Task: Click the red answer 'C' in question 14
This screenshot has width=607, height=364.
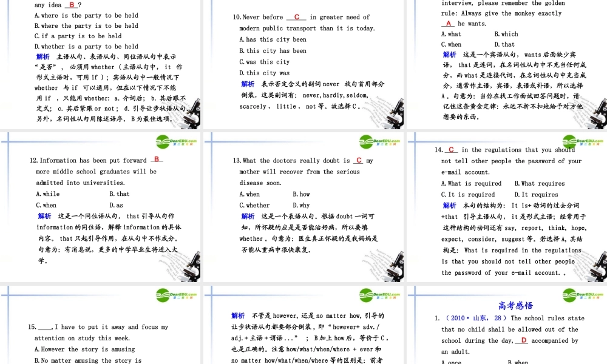Action: pyautogui.click(x=451, y=149)
